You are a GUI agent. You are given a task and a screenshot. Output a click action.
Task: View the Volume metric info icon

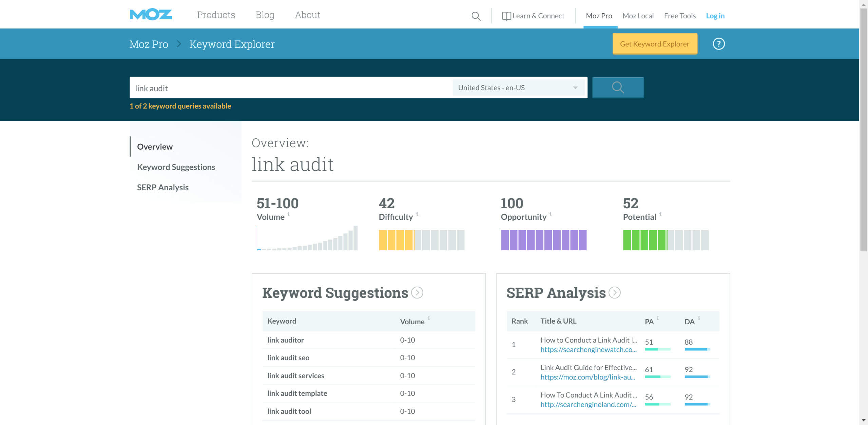[289, 214]
